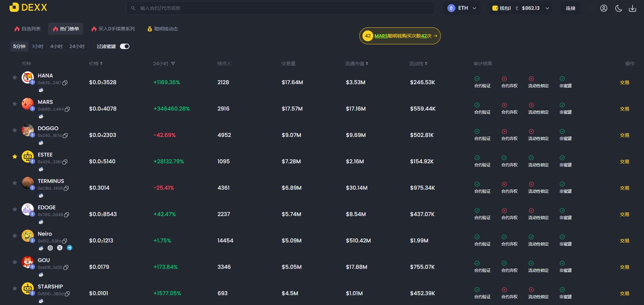Screen dimensions: 644x305
Task: Open MARS smart money banner
Action: 400,36
